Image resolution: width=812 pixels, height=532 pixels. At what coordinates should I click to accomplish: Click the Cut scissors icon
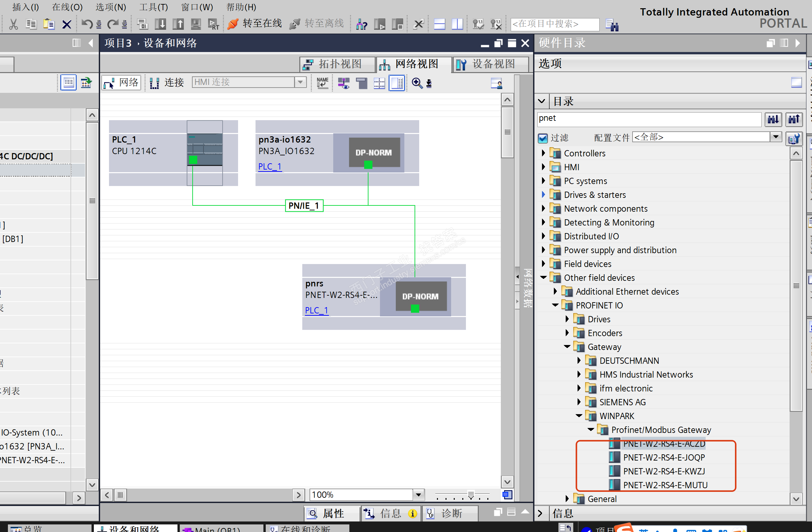click(x=13, y=24)
